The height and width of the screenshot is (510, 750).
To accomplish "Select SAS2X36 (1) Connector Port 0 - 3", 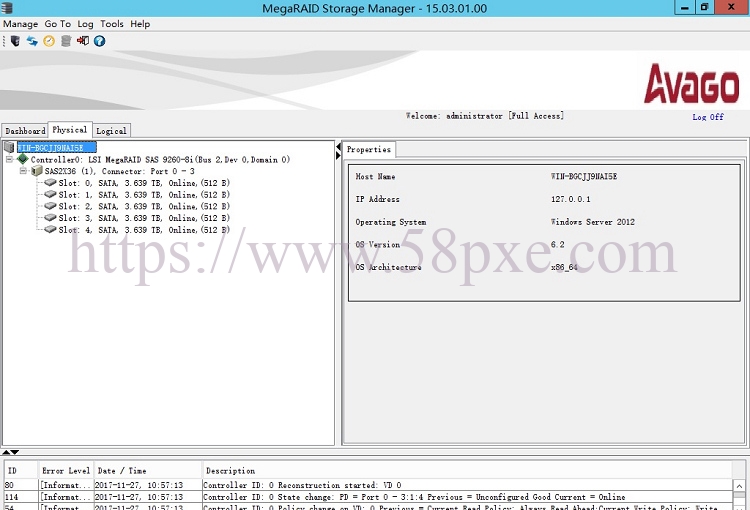I will pyautogui.click(x=120, y=171).
